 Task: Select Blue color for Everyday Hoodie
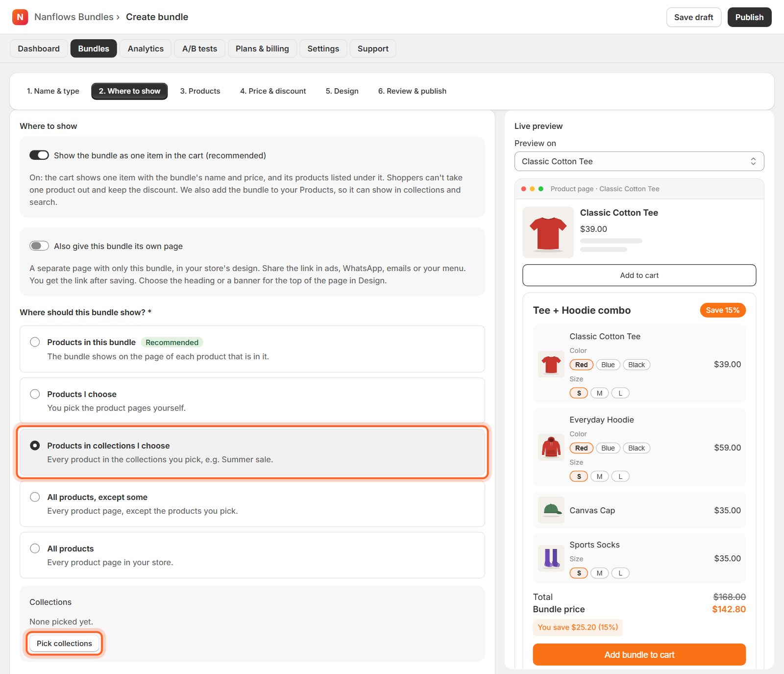(x=608, y=448)
